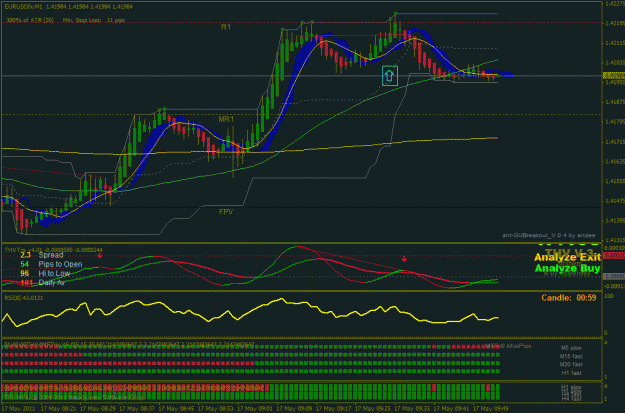Click the red down arrow nearer the Analyze Exit text
Screen dimensions: 625x413
tap(404, 259)
